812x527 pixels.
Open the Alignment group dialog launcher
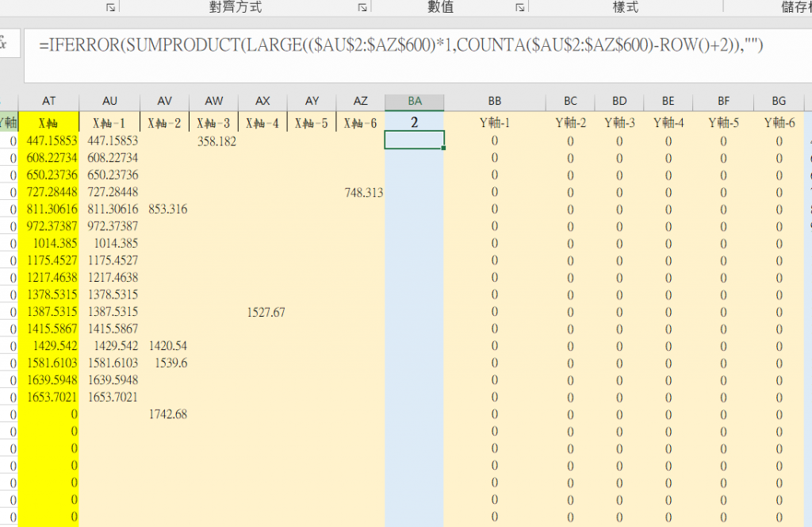tap(362, 7)
